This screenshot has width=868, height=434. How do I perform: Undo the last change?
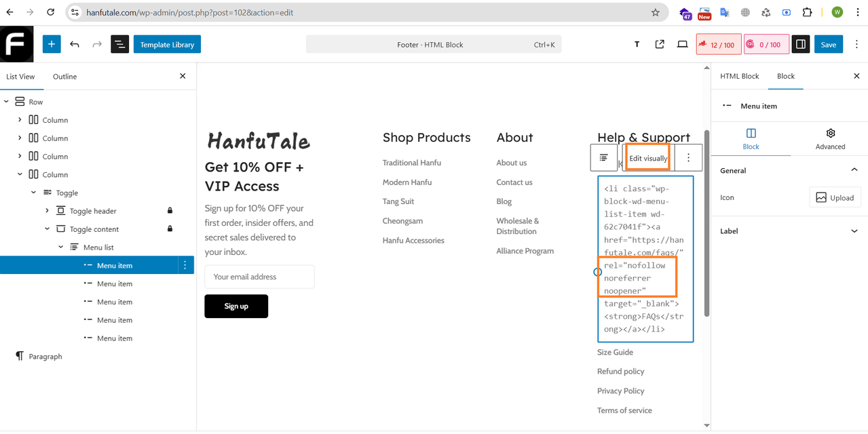tap(75, 44)
